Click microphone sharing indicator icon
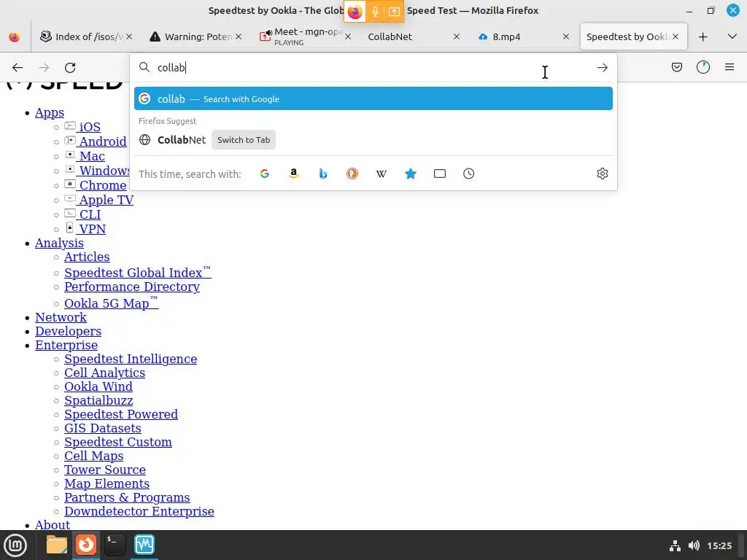Viewport: 747px width, 560px height. pos(375,12)
